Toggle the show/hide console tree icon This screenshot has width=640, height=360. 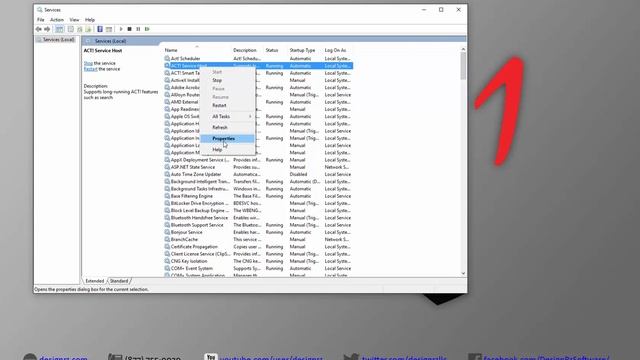[59, 29]
